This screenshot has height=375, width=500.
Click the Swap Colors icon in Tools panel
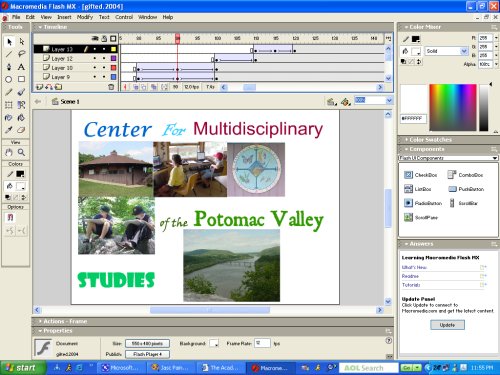pos(23,197)
